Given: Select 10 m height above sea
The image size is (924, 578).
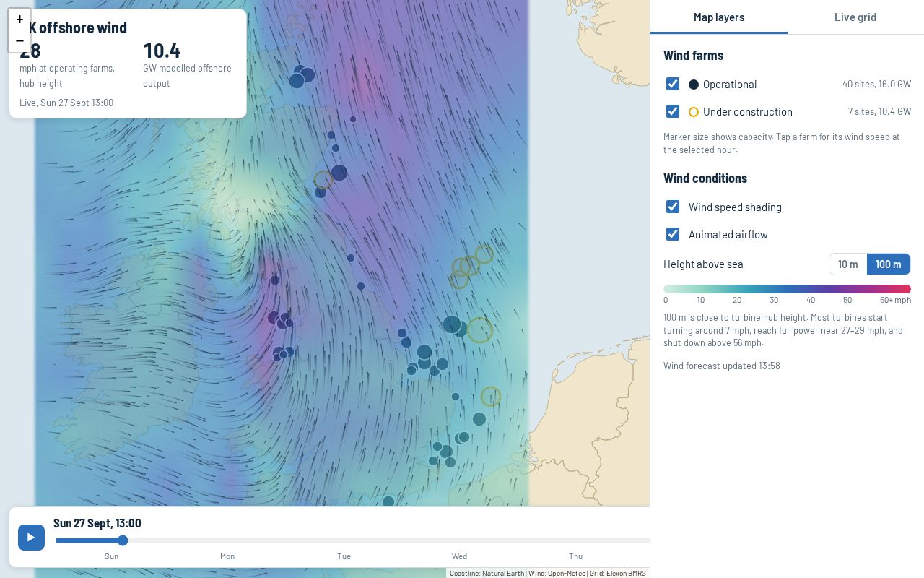Looking at the screenshot, I should point(848,264).
